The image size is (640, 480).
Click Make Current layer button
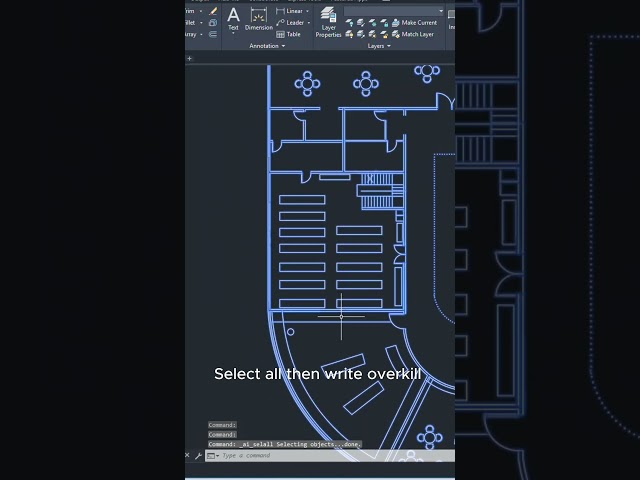pos(414,23)
